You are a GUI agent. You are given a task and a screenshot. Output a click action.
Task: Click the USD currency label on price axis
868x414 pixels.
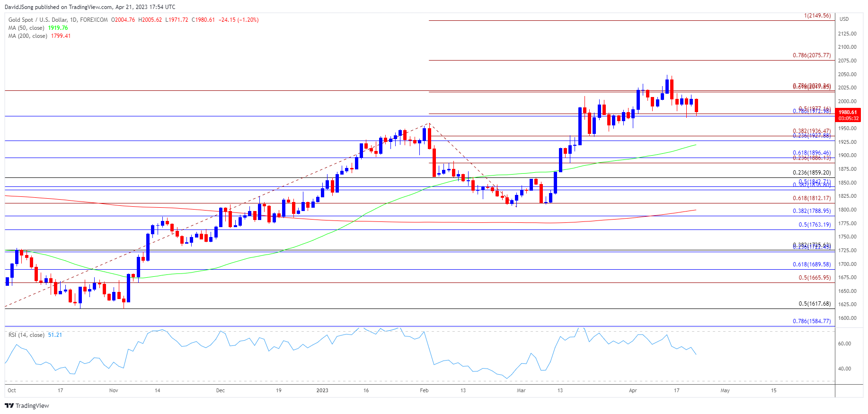coord(844,19)
